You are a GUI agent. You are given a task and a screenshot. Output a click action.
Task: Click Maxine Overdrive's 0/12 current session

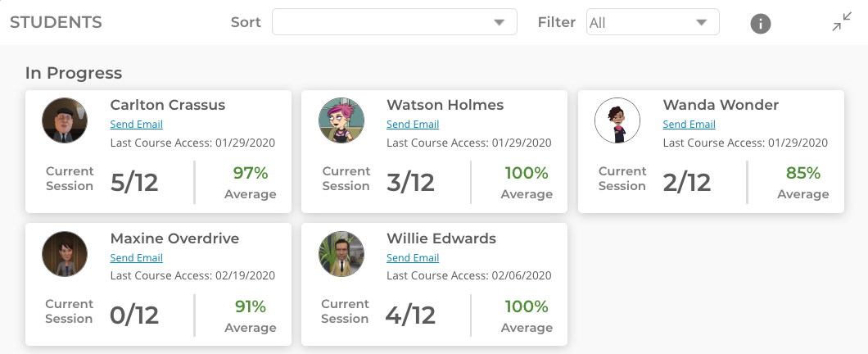[134, 315]
